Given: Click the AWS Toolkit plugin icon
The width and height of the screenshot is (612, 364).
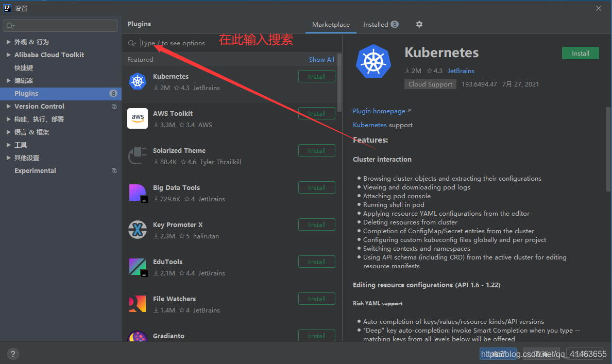Looking at the screenshot, I should click(x=138, y=118).
